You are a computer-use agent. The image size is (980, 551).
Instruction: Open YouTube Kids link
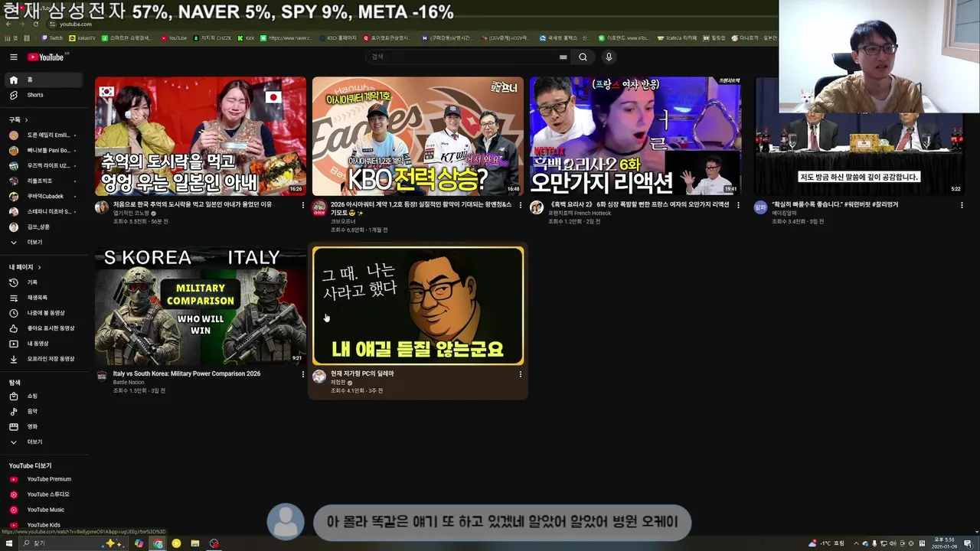click(44, 525)
